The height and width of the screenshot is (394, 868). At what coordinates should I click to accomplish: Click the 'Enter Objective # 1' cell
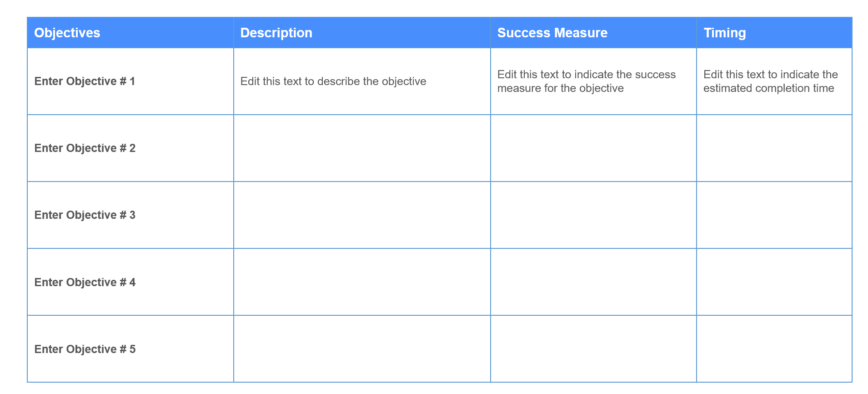85,81
